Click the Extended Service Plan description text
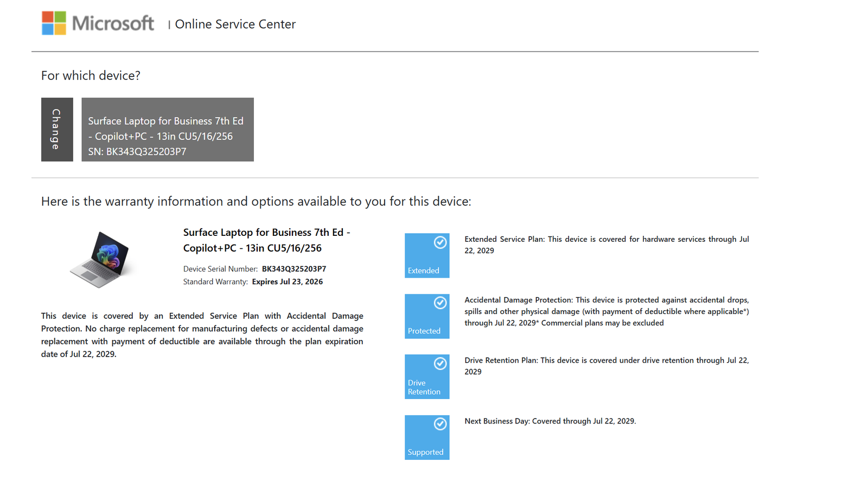Screen dimensions: 868x501 (x=606, y=245)
